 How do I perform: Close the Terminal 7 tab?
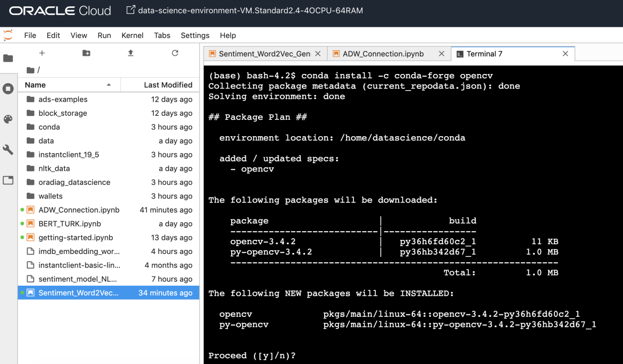[565, 54]
